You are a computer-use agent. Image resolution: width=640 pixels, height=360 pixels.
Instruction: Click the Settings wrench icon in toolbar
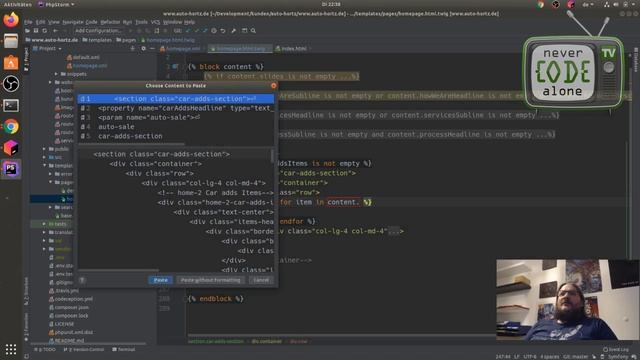(233, 31)
